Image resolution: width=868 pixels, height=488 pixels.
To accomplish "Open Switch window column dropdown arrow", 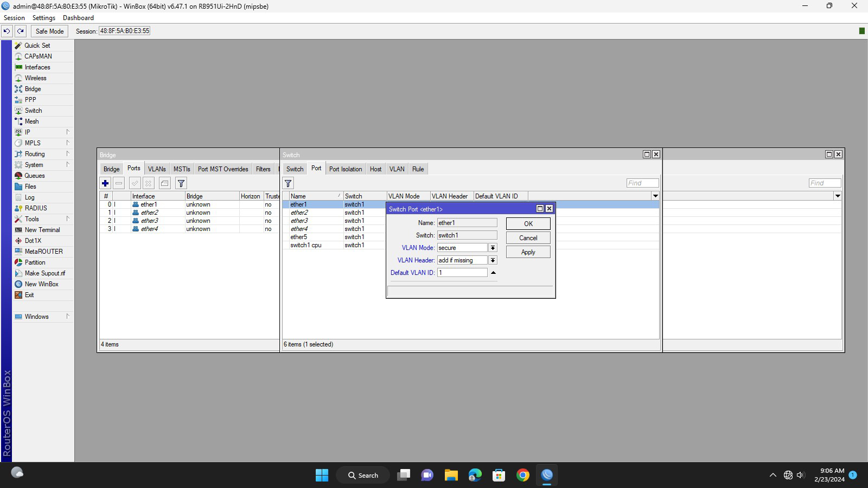I will [x=655, y=196].
